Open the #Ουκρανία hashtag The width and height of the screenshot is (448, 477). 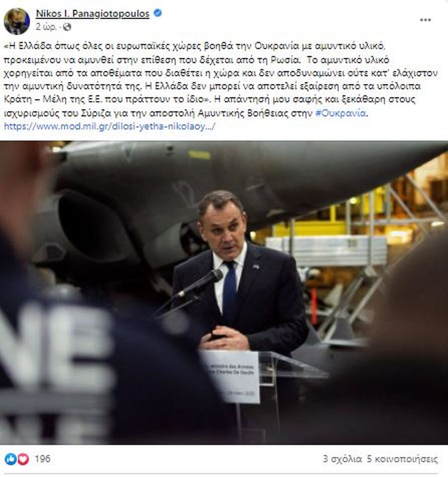click(x=340, y=113)
